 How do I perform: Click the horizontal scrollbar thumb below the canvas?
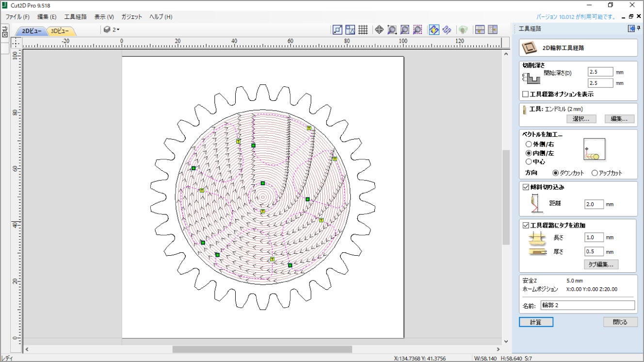click(x=262, y=349)
